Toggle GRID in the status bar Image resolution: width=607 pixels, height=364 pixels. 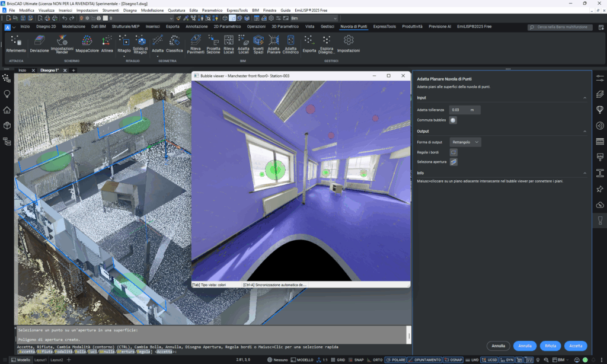tap(337, 360)
